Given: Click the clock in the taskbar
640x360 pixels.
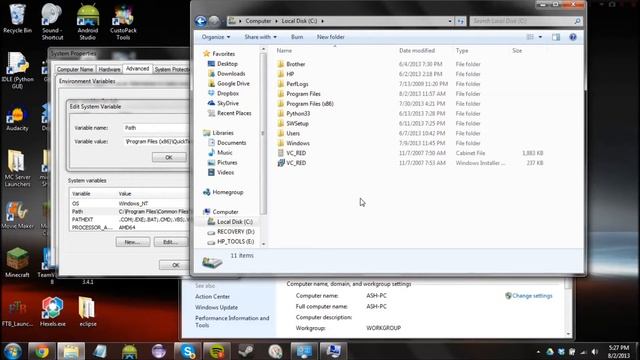Looking at the screenshot, I should coord(619,351).
